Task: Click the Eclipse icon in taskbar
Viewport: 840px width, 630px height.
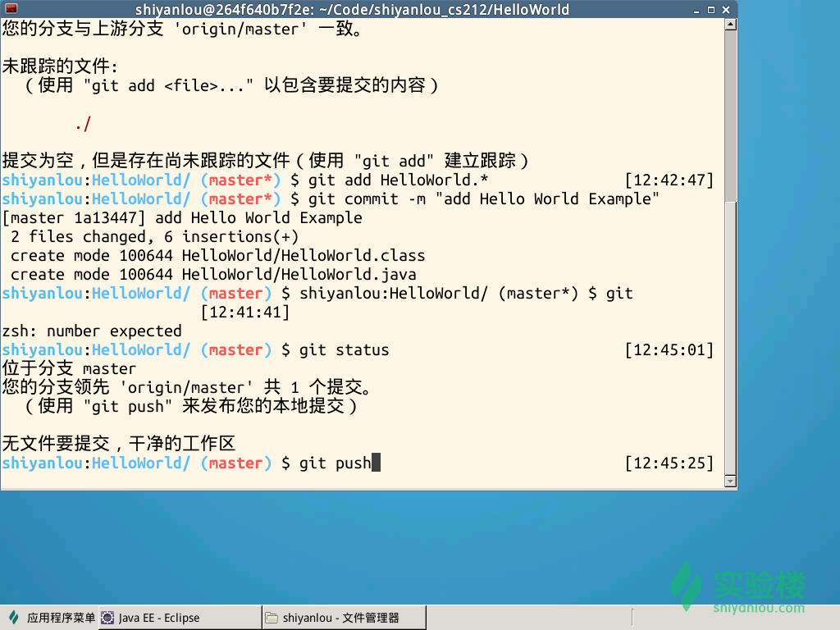Action: point(107,618)
